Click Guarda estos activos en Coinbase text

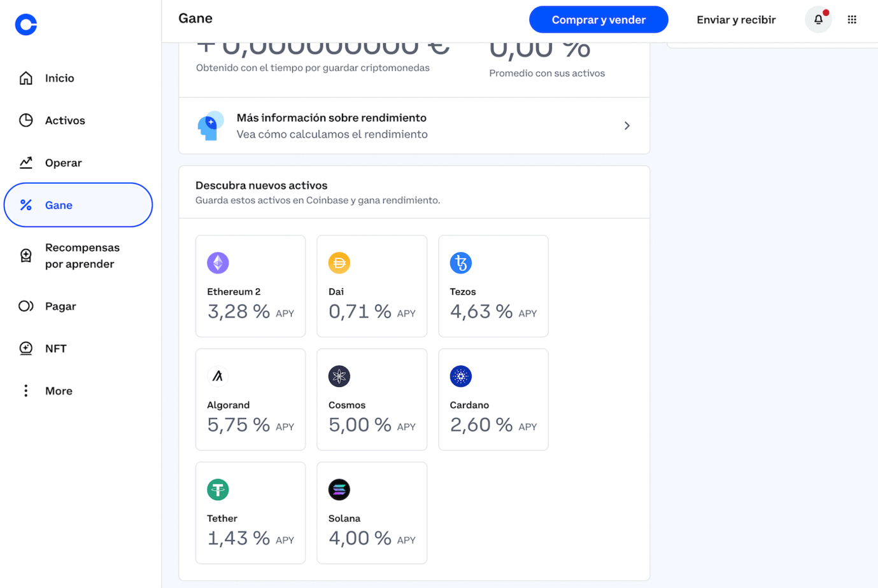coord(318,200)
